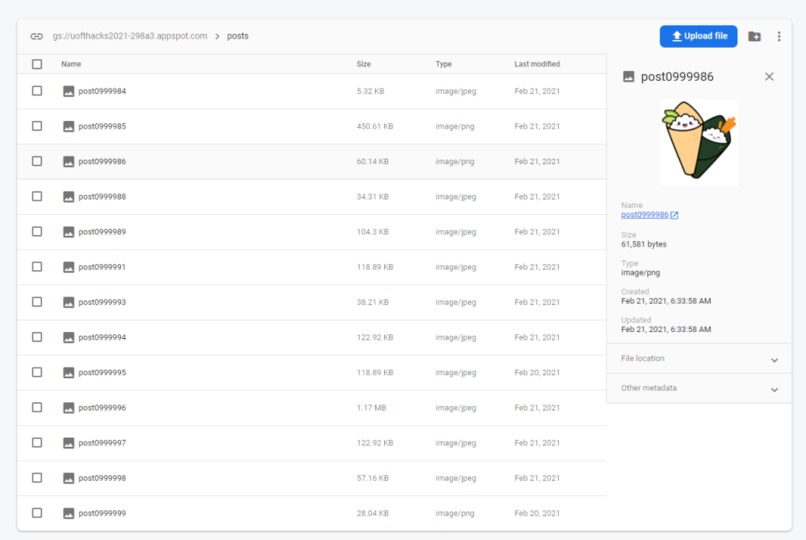Copy the bucket link via chain icon
Image resolution: width=806 pixels, height=540 pixels.
[x=36, y=36]
